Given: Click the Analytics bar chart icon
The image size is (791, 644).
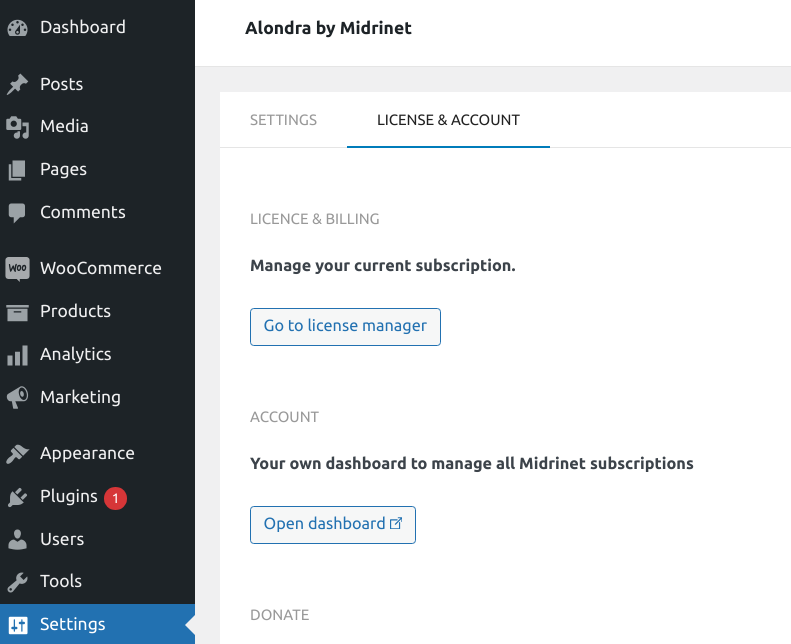Looking at the screenshot, I should point(18,355).
